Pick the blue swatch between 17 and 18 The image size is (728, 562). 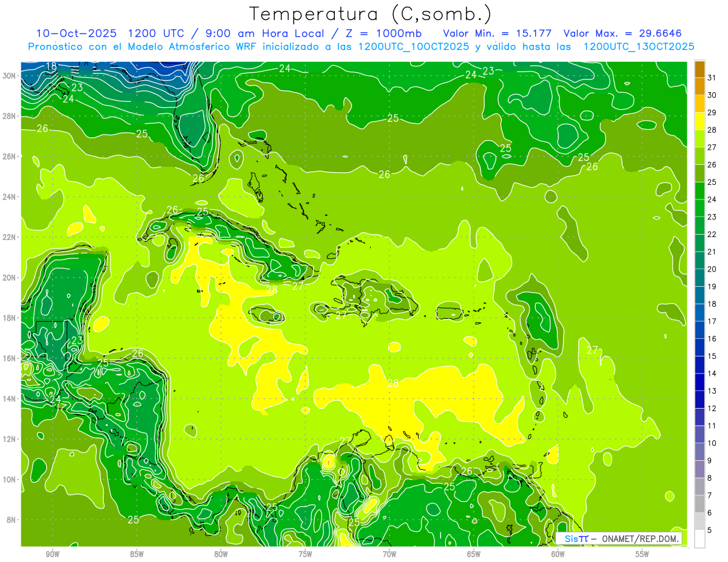point(699,312)
